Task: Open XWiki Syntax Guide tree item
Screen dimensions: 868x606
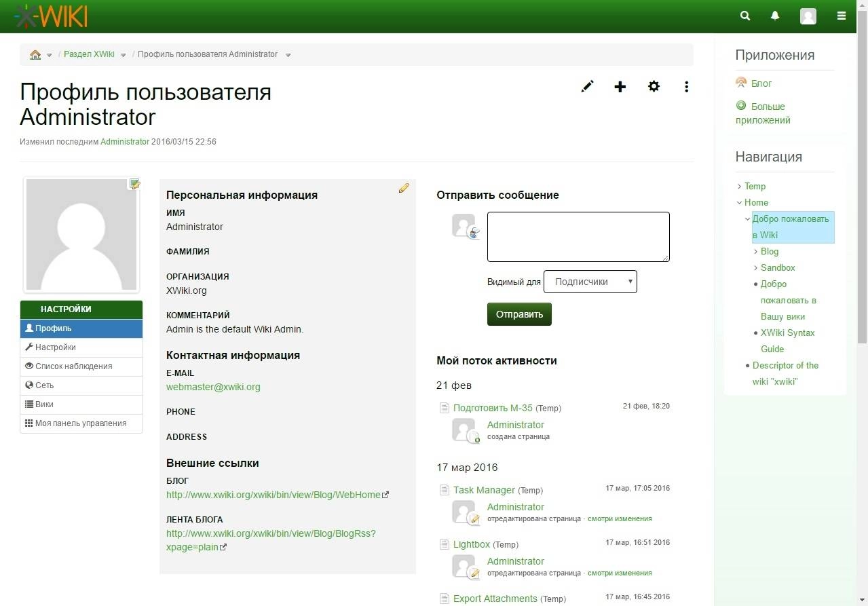Action: coord(787,341)
